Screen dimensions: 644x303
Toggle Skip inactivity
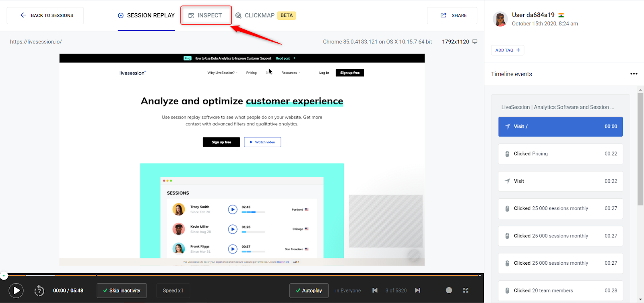coord(122,291)
